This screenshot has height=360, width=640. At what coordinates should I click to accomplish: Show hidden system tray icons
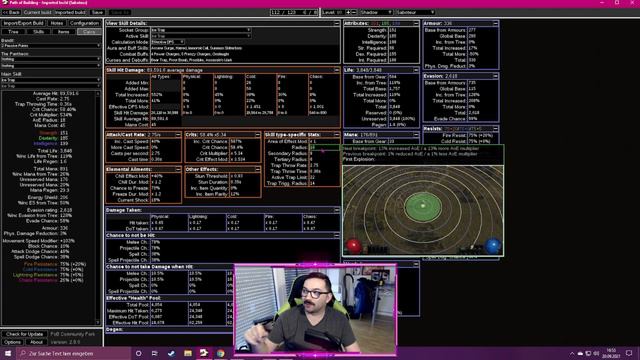[572, 353]
